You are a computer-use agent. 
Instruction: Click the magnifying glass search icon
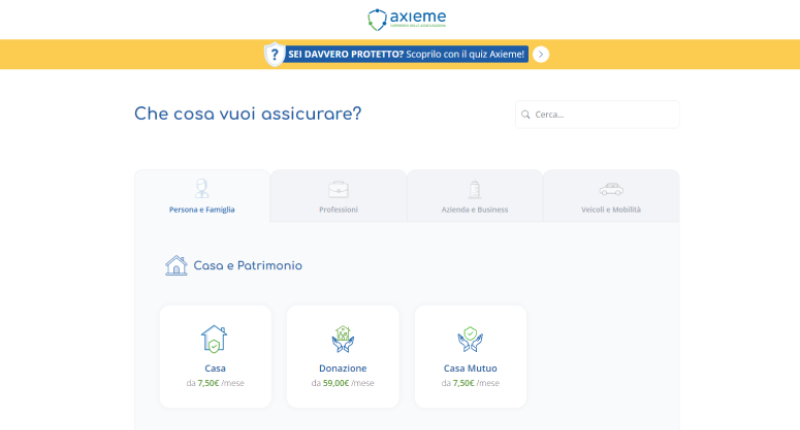[526, 114]
